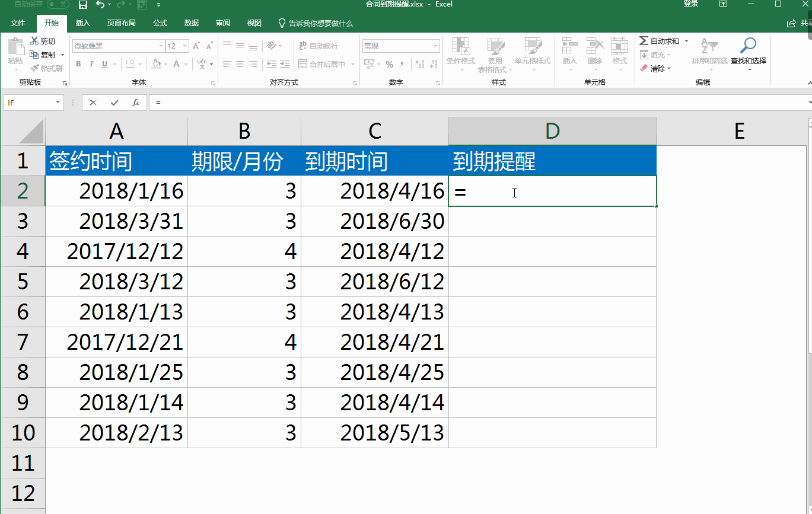Click the Undo arrow icon
This screenshot has height=514, width=812.
[100, 5]
